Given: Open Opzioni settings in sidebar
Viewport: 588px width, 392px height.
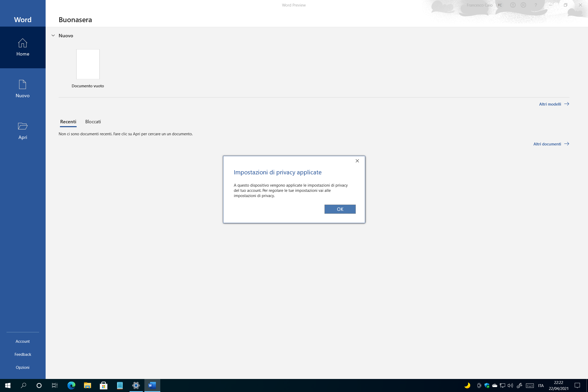Looking at the screenshot, I should click(x=23, y=367).
